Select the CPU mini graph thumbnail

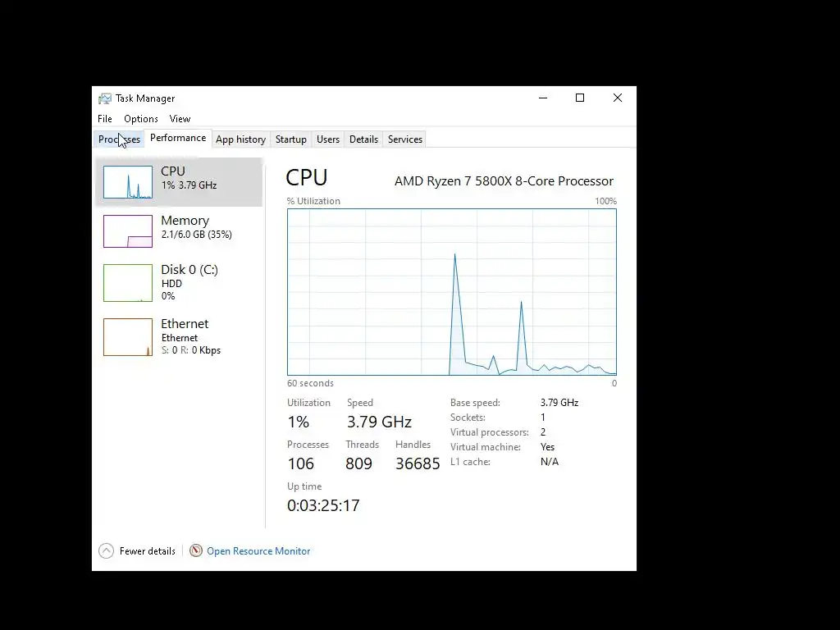[128, 182]
